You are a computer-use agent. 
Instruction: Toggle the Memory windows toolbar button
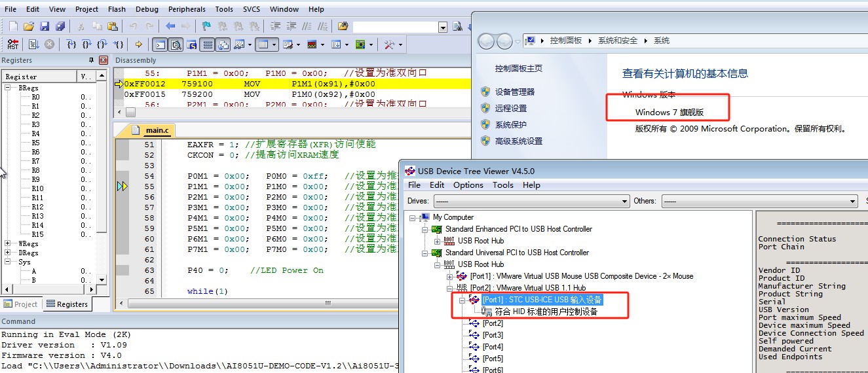(x=263, y=44)
